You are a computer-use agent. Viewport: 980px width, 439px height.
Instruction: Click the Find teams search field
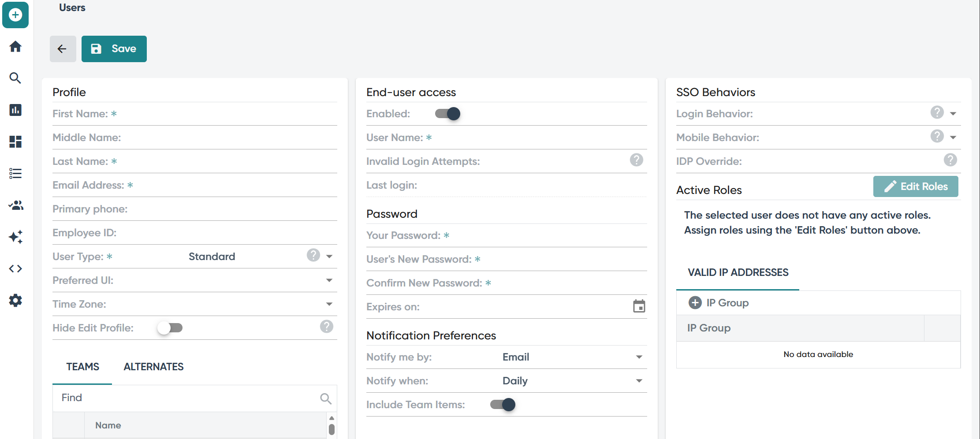click(195, 398)
